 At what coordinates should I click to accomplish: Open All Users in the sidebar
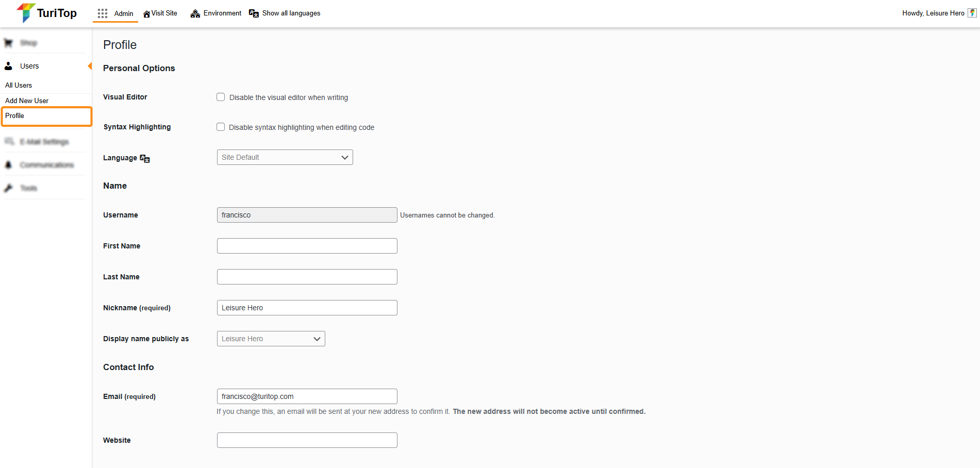click(19, 85)
